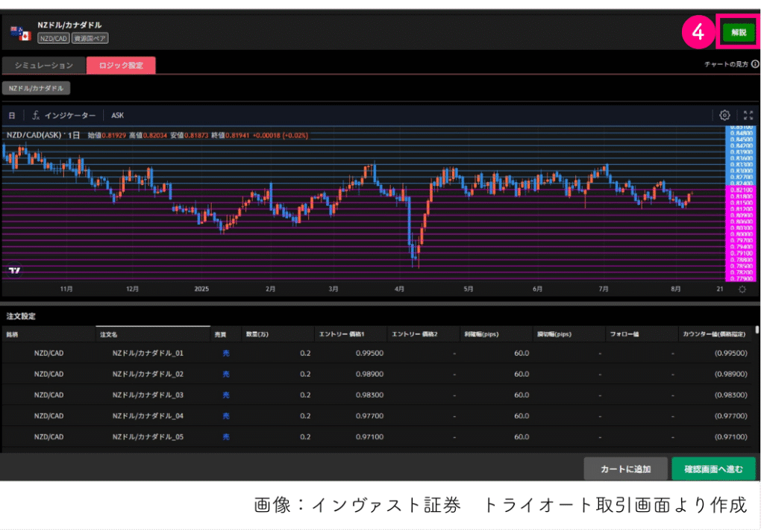Screen dimensions: 764x532
Task: Select order row NZドル/カナダドル_01
Action: (x=377, y=353)
